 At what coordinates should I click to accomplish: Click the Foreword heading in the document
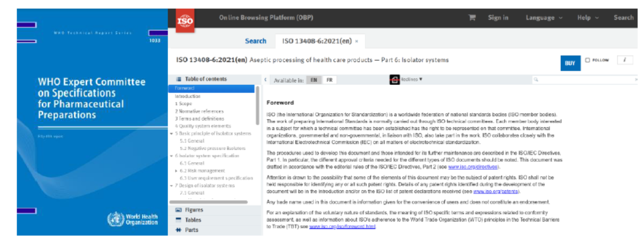point(280,103)
